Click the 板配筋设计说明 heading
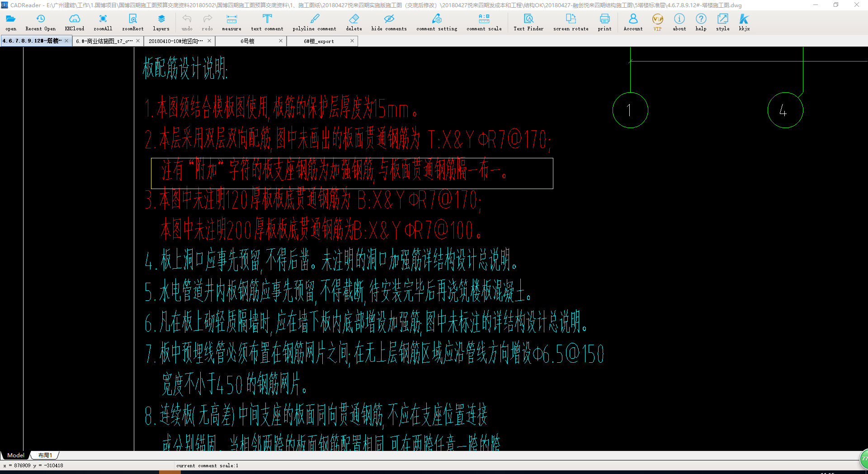Image resolution: width=868 pixels, height=474 pixels. click(185, 68)
